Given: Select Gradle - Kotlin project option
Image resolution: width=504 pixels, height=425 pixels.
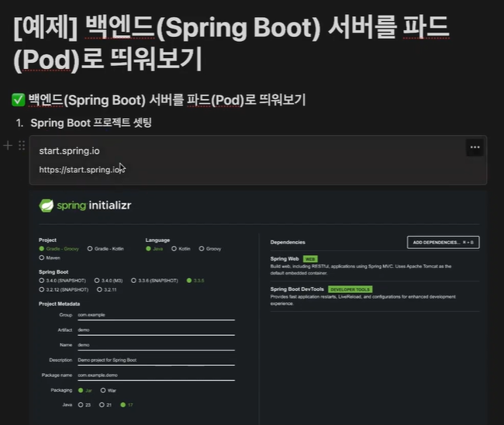Looking at the screenshot, I should click(x=105, y=249).
